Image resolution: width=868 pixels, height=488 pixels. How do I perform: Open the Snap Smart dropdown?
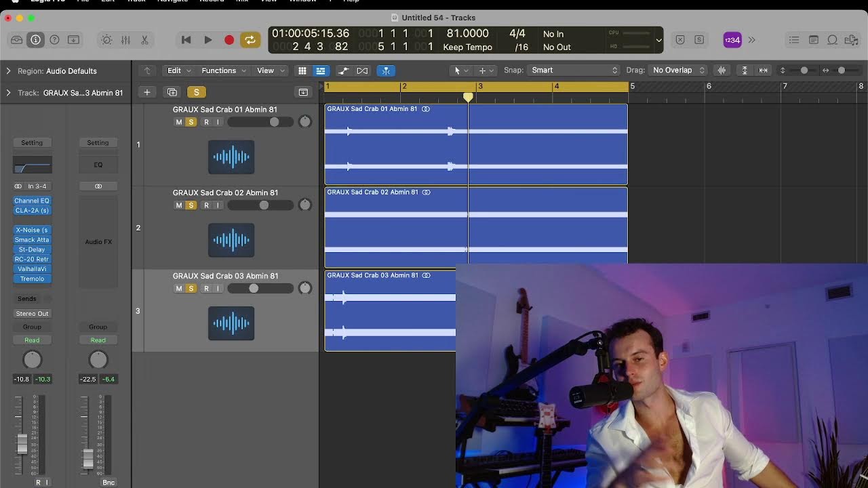574,70
